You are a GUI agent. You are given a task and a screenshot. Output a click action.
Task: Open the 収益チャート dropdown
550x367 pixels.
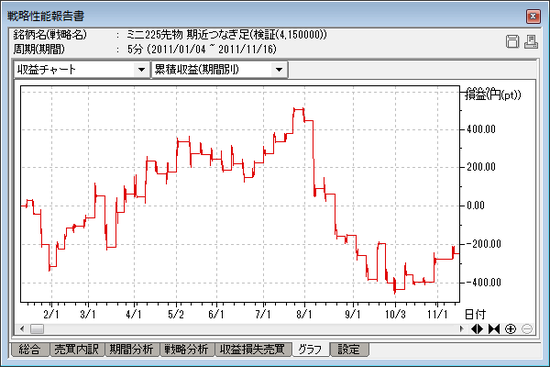pyautogui.click(x=141, y=69)
